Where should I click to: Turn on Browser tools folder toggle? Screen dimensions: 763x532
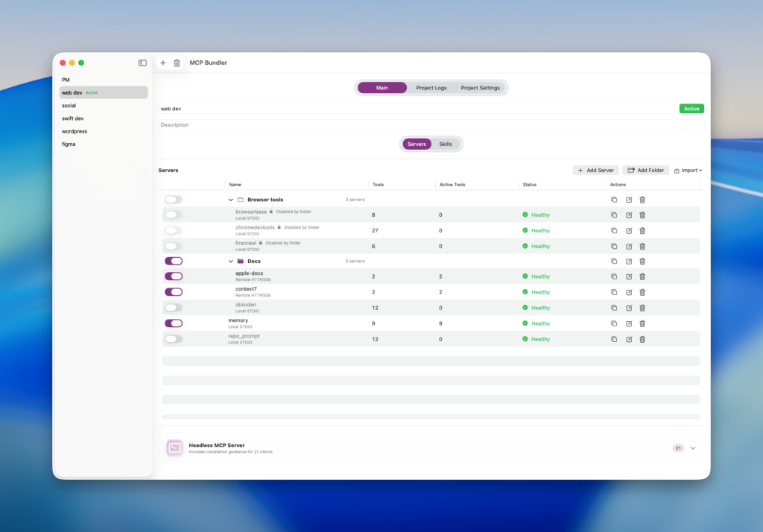point(174,200)
